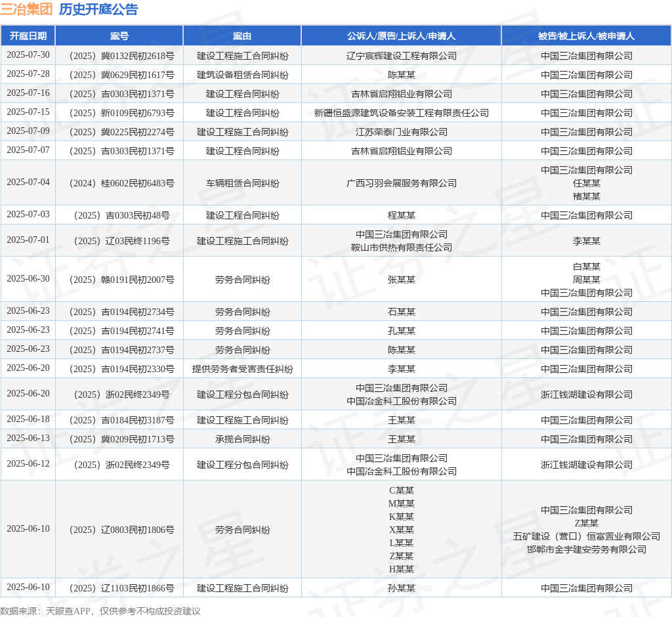
Task: Click case number (2025)辽03民终1196号
Action: point(121,241)
